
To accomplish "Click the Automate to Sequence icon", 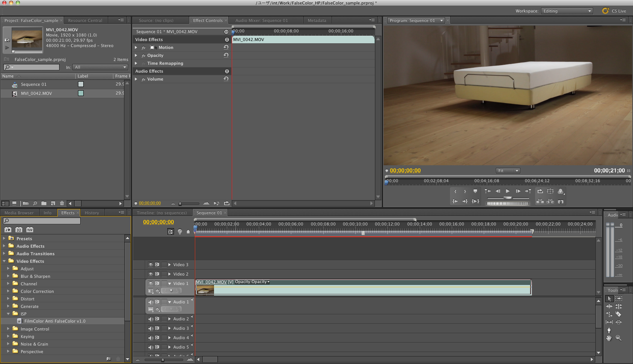I will [x=26, y=203].
